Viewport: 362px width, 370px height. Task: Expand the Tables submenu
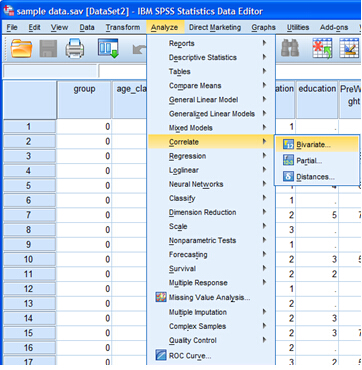[x=211, y=71]
